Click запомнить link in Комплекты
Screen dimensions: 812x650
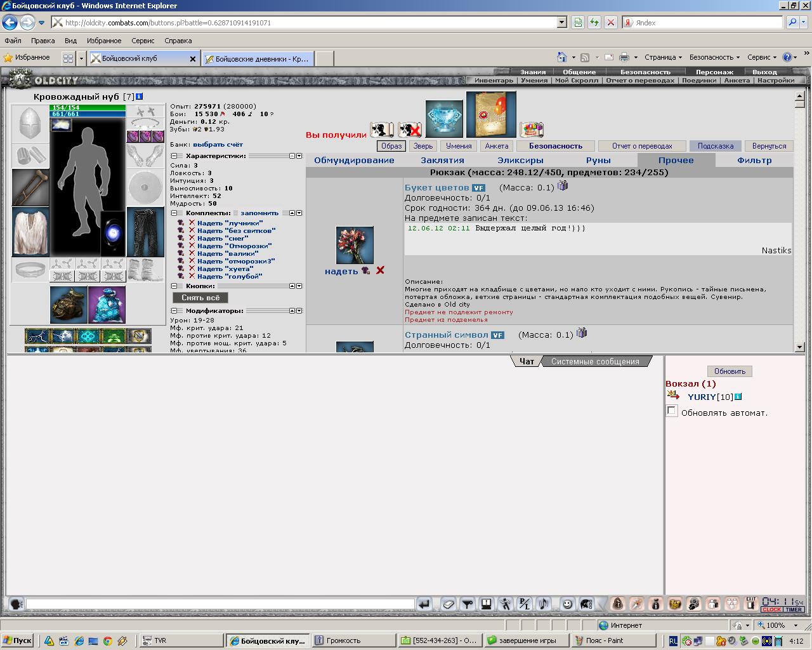[259, 213]
